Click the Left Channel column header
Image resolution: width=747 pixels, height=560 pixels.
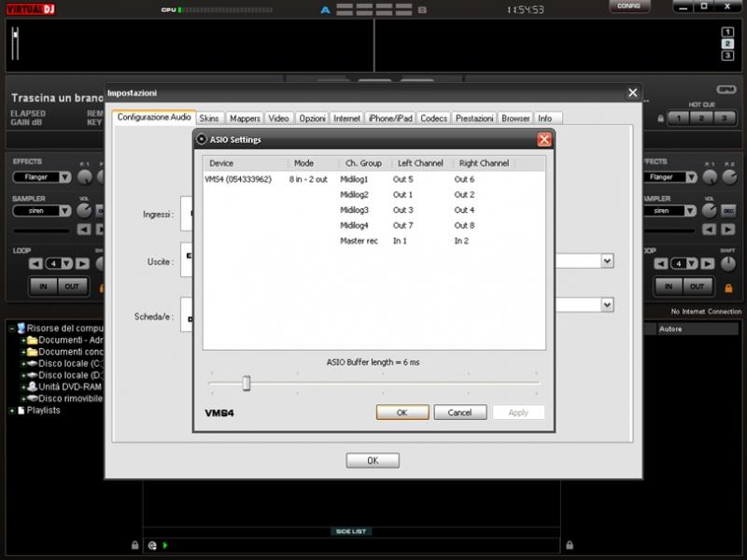[421, 163]
